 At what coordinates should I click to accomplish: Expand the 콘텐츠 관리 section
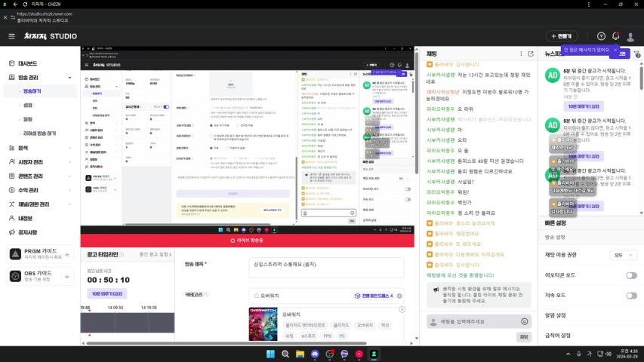coord(69,176)
